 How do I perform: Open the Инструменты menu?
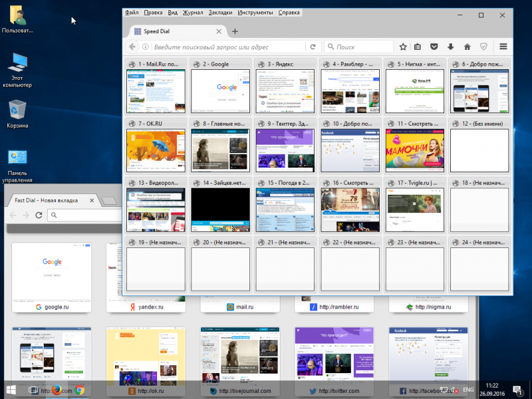point(255,13)
